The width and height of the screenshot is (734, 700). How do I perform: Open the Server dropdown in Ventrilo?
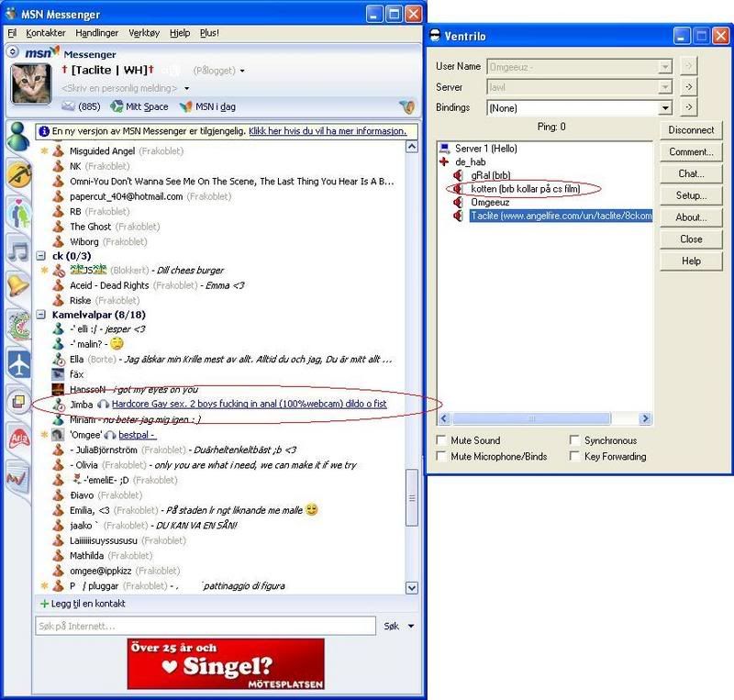(x=664, y=87)
